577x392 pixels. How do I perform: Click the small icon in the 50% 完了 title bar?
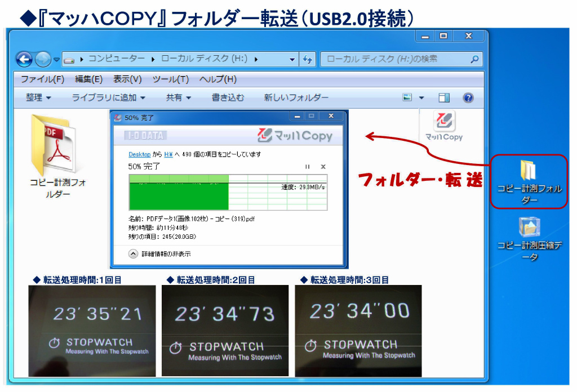pos(118,118)
